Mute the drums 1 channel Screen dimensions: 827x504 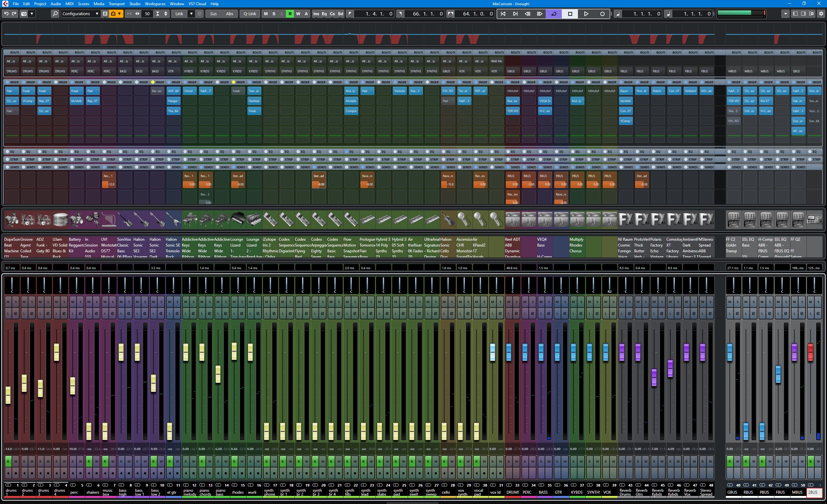8,302
